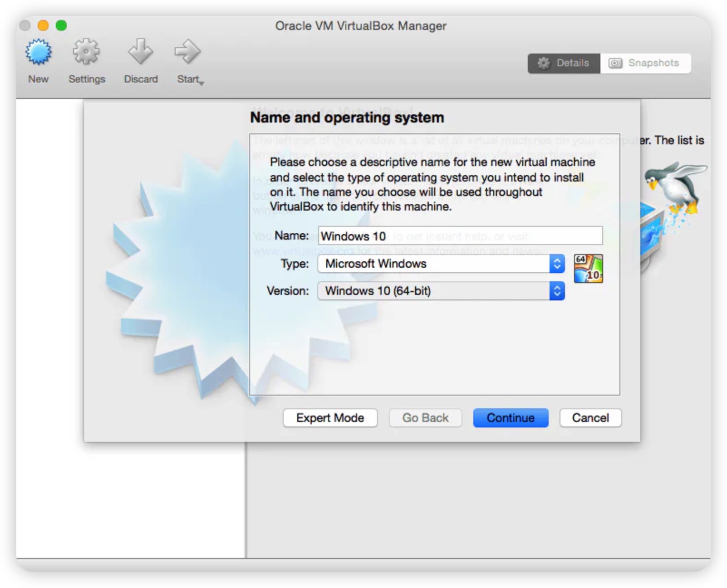Click the Go Back button

click(x=425, y=418)
